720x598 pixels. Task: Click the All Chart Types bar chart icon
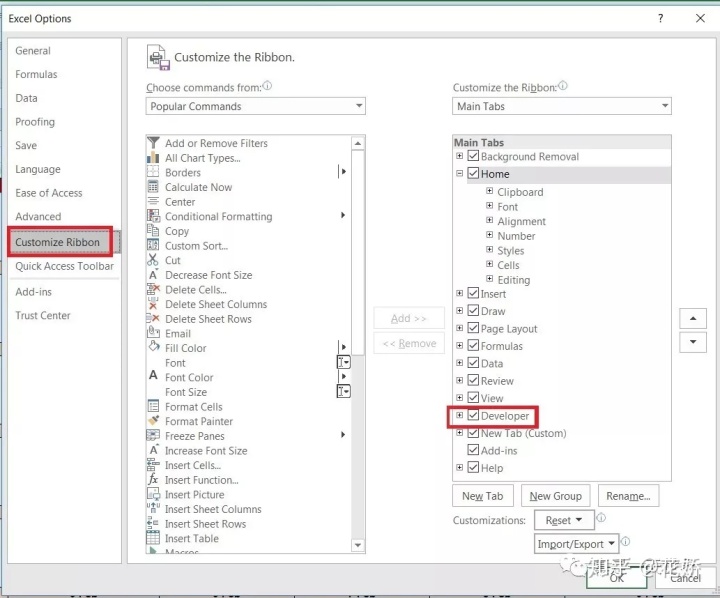coord(153,158)
